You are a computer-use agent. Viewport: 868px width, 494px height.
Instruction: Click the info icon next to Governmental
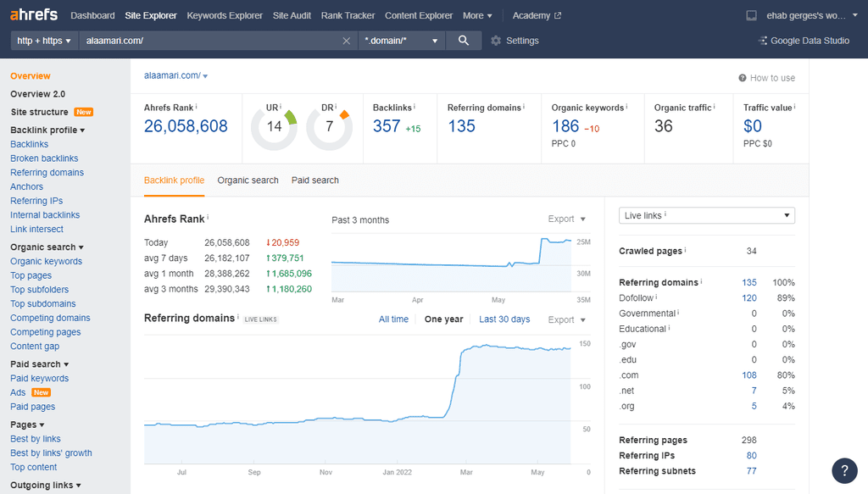[678, 312]
